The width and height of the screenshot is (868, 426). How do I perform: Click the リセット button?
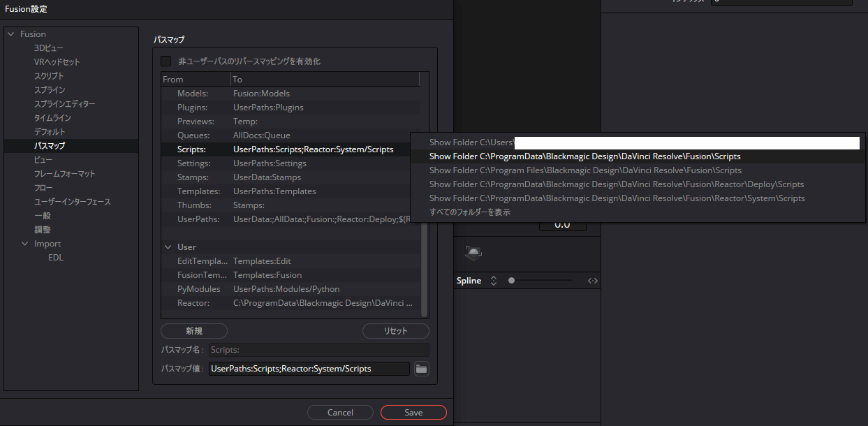click(396, 331)
